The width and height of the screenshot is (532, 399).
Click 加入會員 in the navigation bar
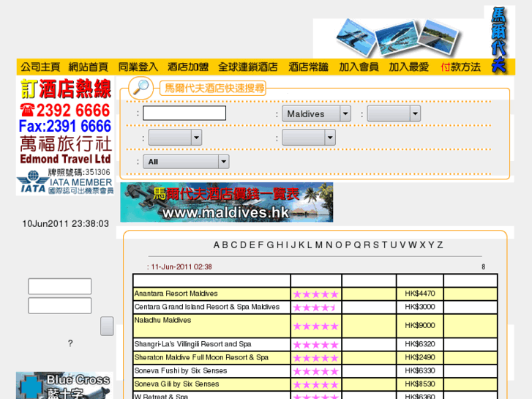[x=359, y=67]
